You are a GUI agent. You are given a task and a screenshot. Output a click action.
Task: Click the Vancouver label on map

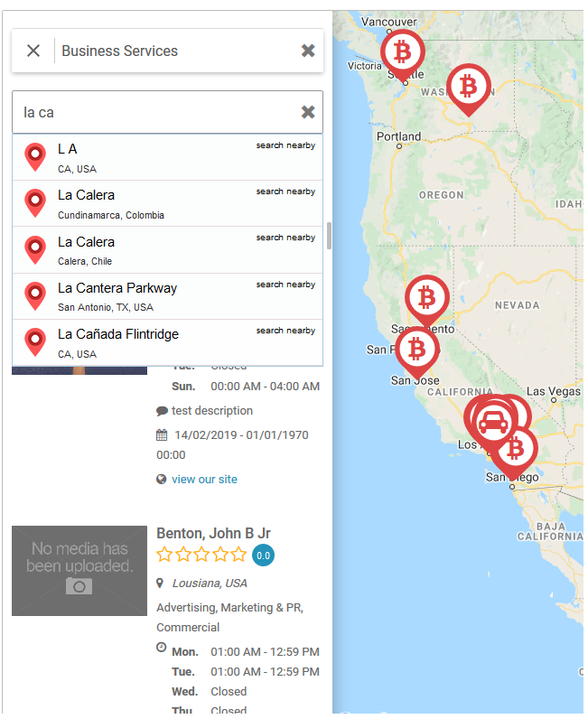pos(388,22)
